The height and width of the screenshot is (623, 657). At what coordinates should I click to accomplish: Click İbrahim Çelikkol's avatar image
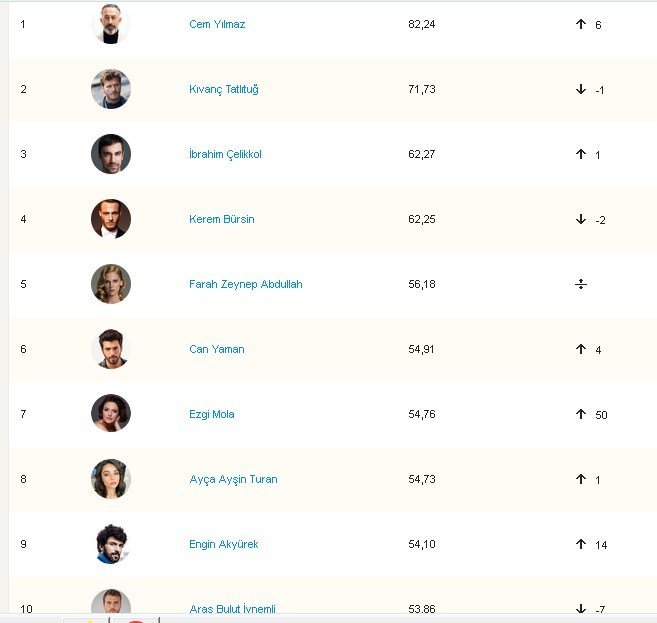click(x=110, y=154)
